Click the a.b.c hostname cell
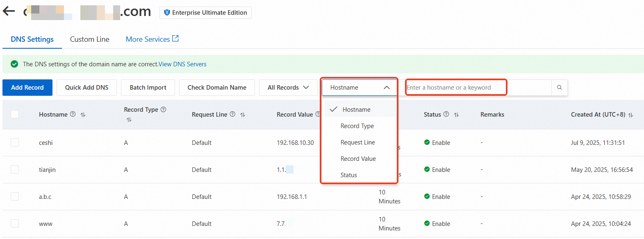The image size is (644, 239). coord(45,197)
